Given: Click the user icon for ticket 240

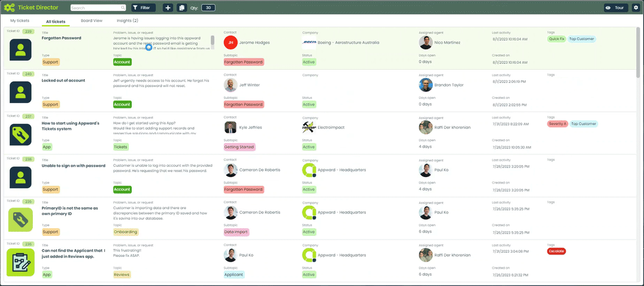Looking at the screenshot, I should (x=20, y=92).
